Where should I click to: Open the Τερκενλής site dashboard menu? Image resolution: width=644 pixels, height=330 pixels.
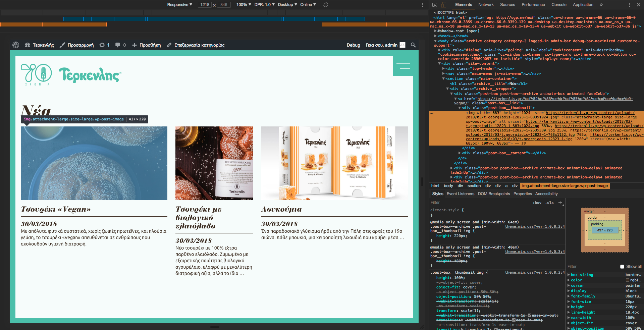pos(39,45)
